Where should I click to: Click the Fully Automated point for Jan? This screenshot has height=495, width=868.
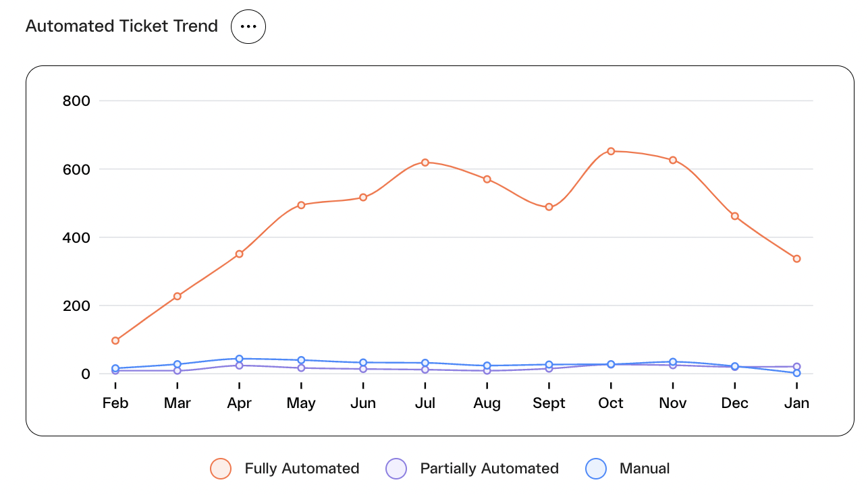[x=796, y=259]
